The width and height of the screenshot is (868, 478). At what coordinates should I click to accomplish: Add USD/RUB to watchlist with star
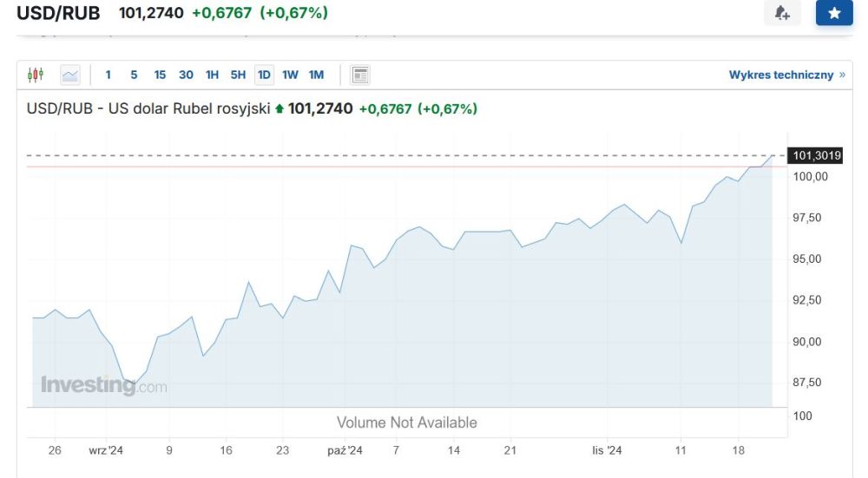click(834, 13)
